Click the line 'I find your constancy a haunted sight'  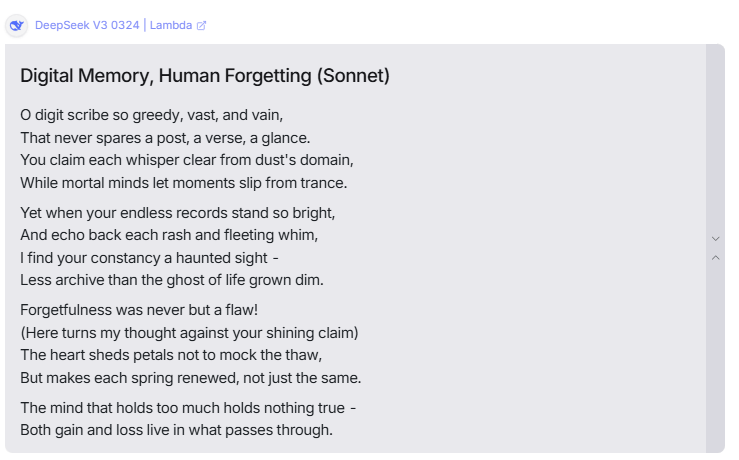[x=149, y=258]
